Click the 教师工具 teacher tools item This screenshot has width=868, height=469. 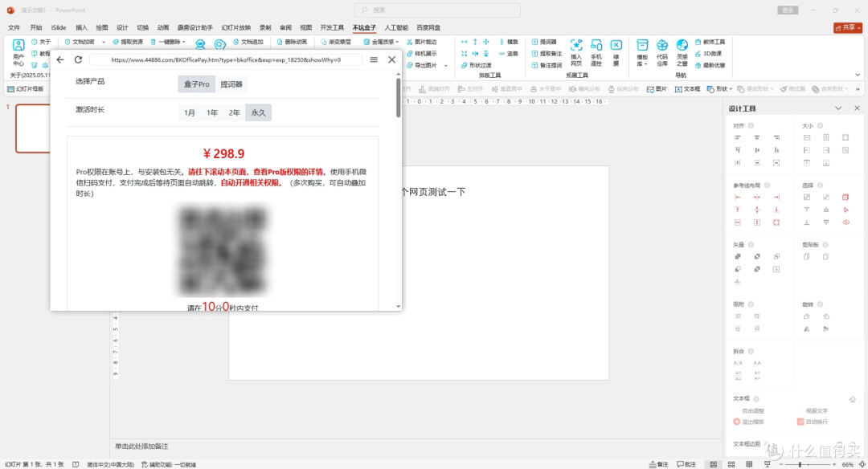(710, 42)
